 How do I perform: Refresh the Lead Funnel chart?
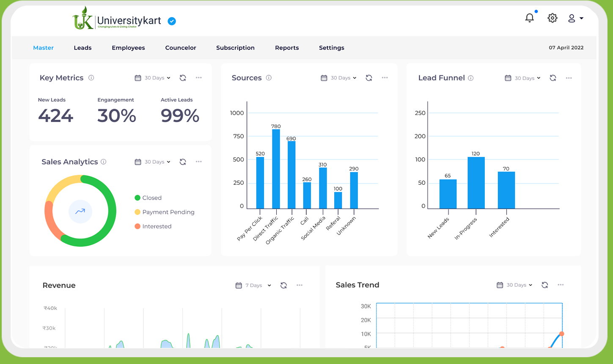pos(553,78)
